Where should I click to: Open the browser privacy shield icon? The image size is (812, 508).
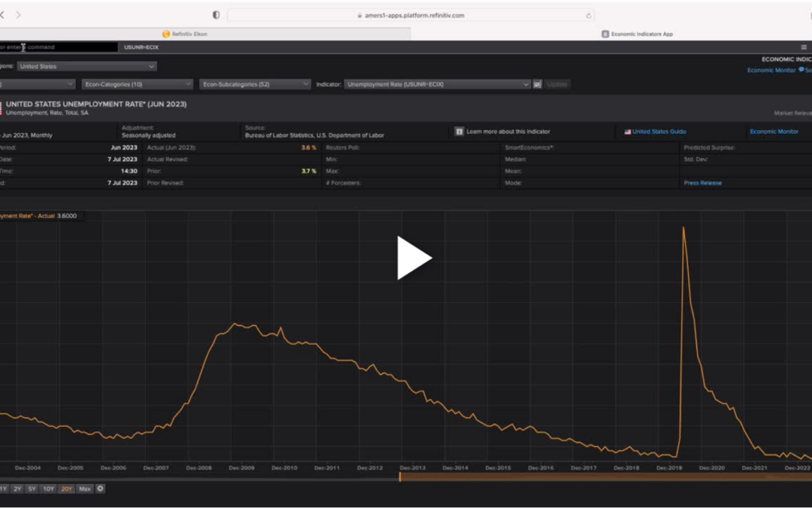(216, 15)
